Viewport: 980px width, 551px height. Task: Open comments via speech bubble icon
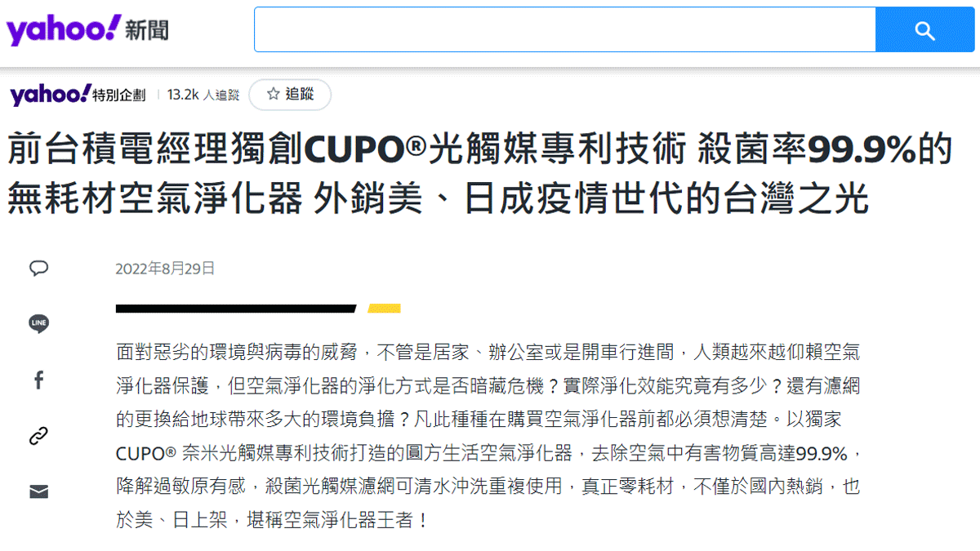click(38, 268)
